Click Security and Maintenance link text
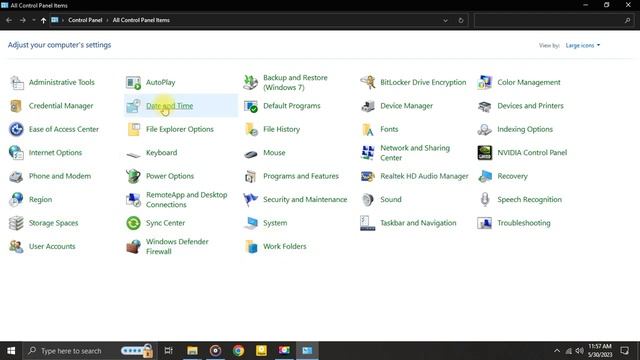This screenshot has height=360, width=640. pos(305,200)
